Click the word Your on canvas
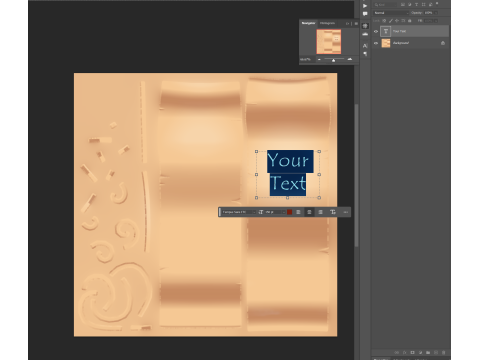The height and width of the screenshot is (360, 480). click(288, 161)
